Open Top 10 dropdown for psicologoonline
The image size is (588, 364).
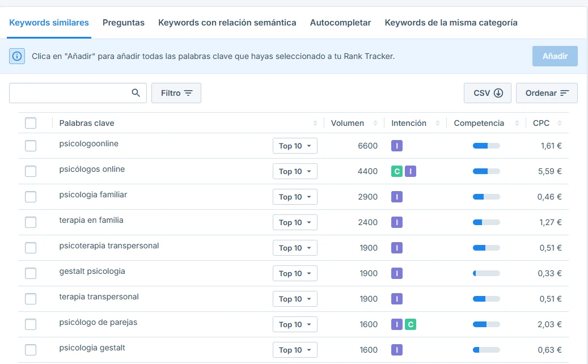(295, 146)
